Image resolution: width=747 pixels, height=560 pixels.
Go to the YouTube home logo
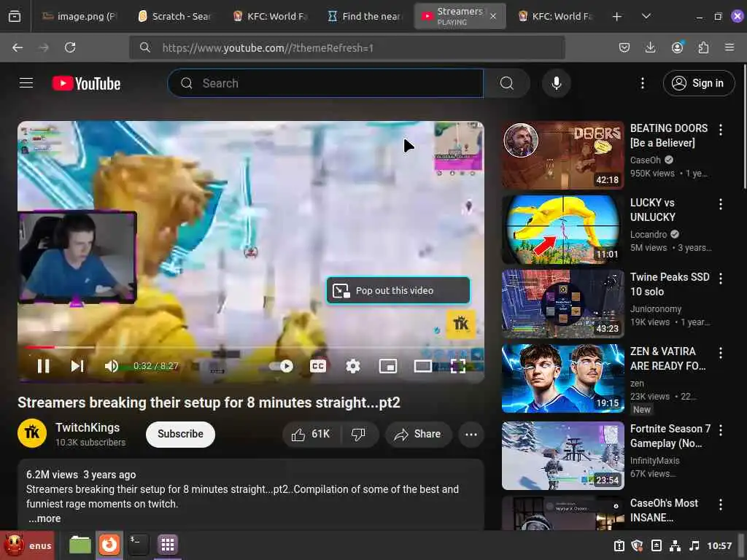coord(86,83)
